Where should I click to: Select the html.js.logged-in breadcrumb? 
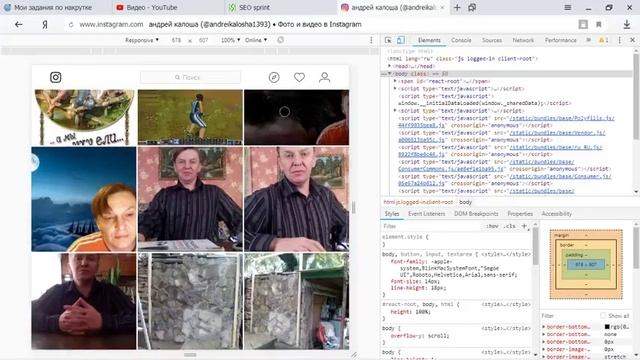(418, 202)
